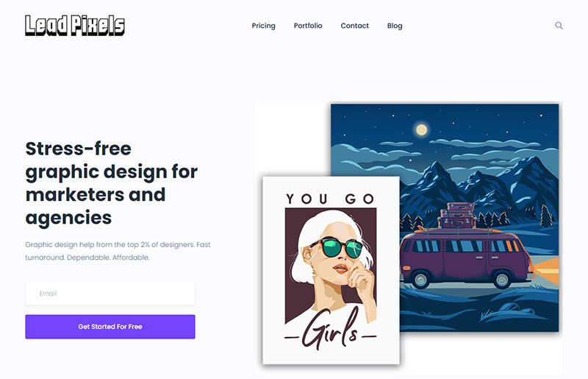Go to the Pricing page
The width and height of the screenshot is (588, 379).
pos(263,26)
